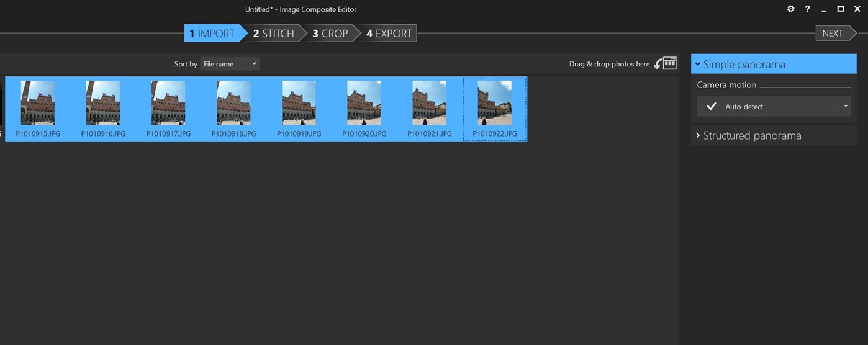Open the Sort by File name dropdown
The width and height of the screenshot is (868, 345).
[230, 64]
